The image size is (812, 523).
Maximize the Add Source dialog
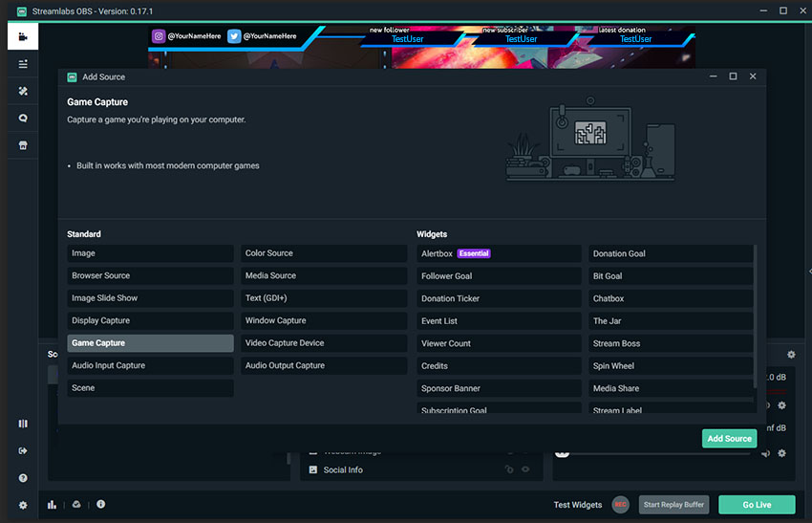[x=733, y=76]
